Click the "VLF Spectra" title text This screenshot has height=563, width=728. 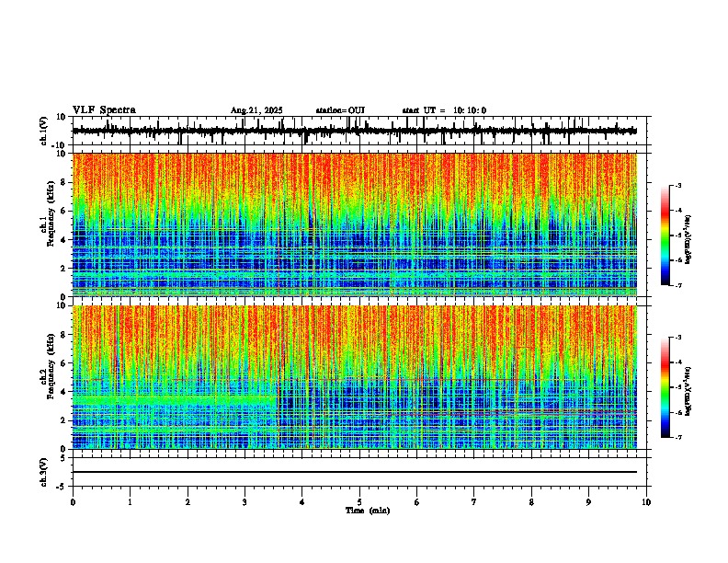coord(104,110)
